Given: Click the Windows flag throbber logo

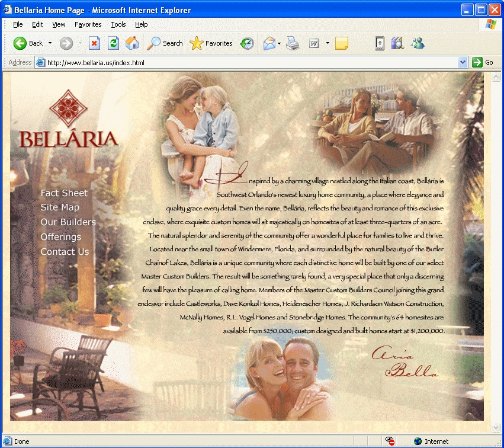Looking at the screenshot, I should coord(490,24).
